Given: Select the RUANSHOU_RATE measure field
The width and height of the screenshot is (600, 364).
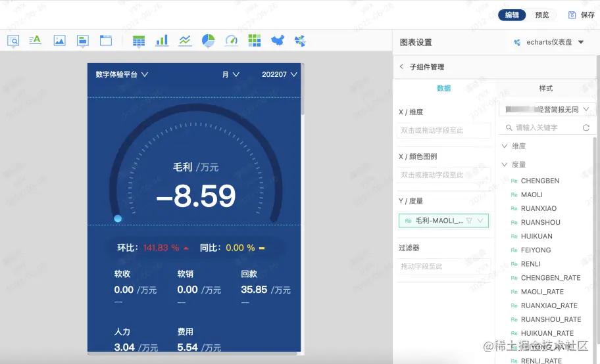Looking at the screenshot, I should (x=551, y=319).
